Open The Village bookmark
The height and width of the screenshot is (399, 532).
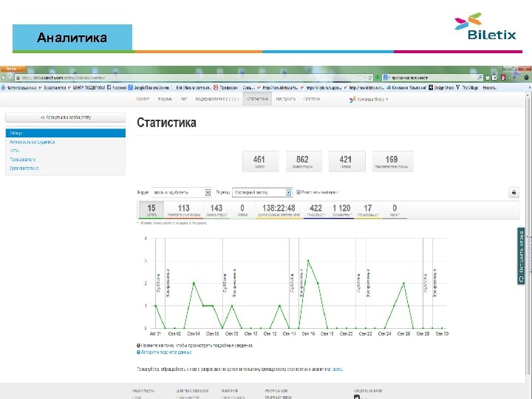(x=467, y=87)
